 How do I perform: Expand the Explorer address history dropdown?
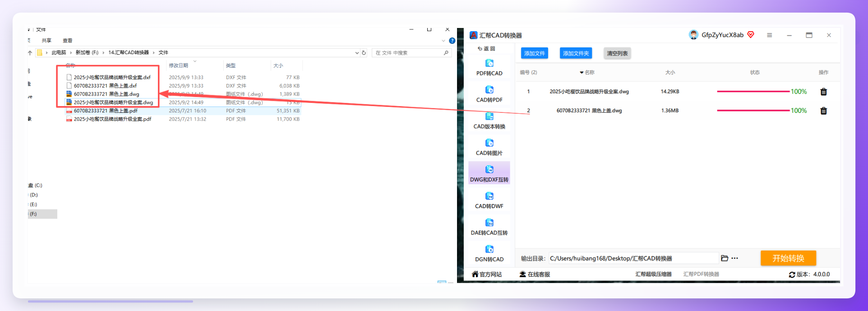pos(357,53)
